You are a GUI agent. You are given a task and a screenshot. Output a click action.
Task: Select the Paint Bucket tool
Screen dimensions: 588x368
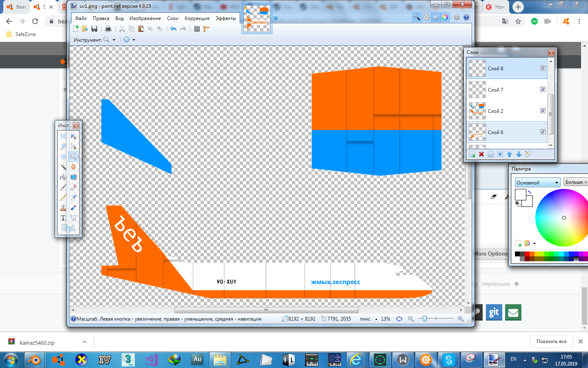(63, 177)
